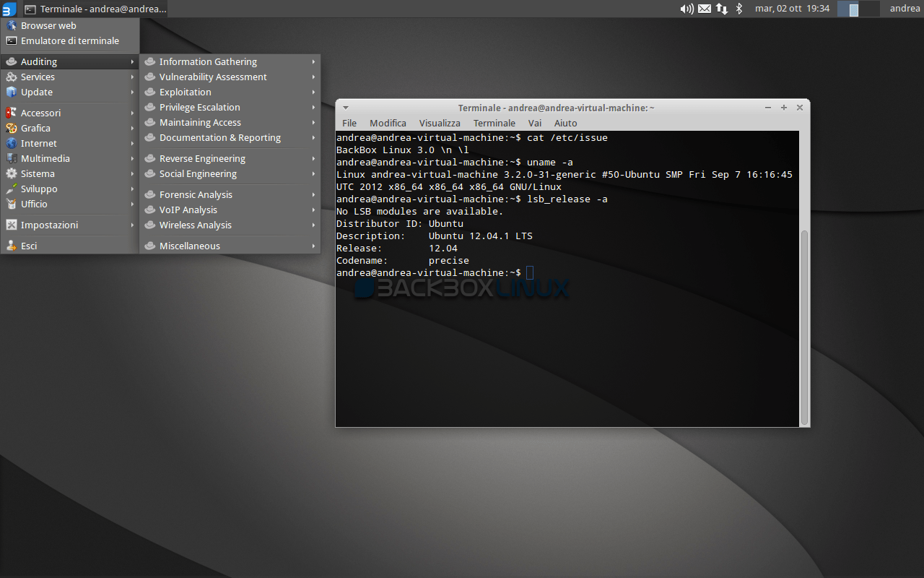Click the terminal cursor at the last prompt

click(530, 272)
